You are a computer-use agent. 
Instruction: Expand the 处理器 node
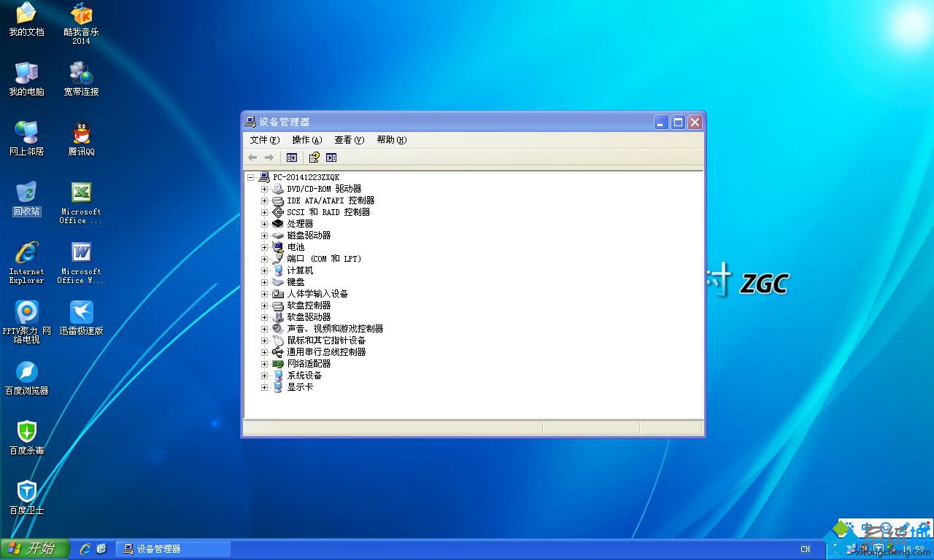tap(264, 224)
